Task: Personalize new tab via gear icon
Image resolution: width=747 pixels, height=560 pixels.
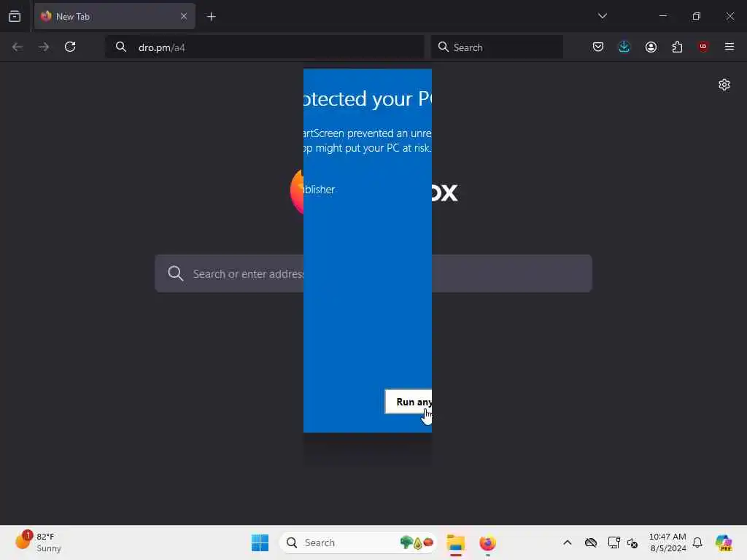Action: pyautogui.click(x=724, y=85)
